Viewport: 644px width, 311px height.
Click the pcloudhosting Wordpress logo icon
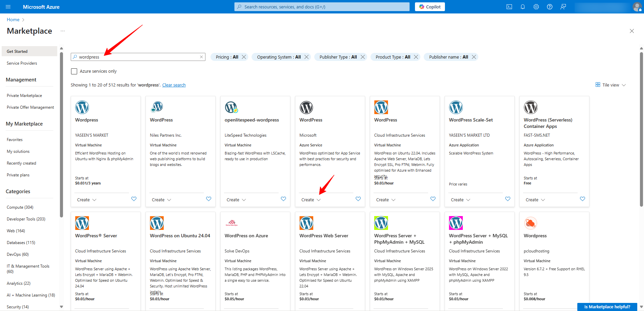click(530, 223)
